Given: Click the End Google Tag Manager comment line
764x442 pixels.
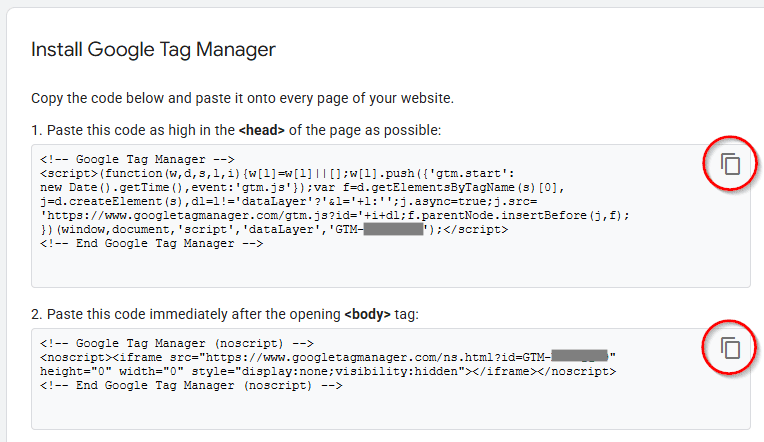Looking at the screenshot, I should pos(151,243).
